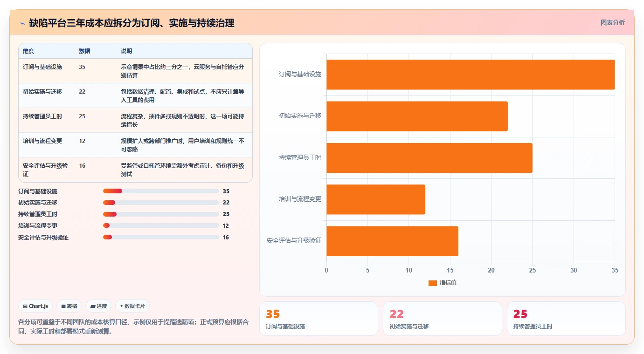Click the description starting 受监管或自托管环境

[x=182, y=170]
